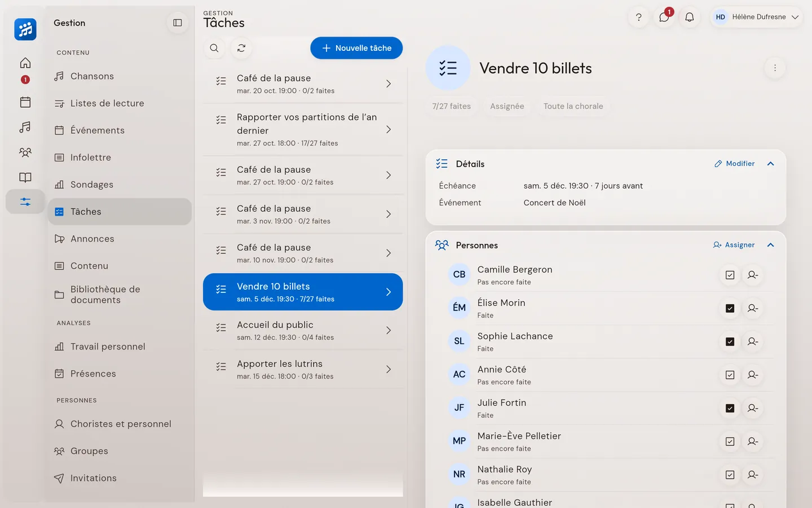Go to Sondages in the sidebar
The height and width of the screenshot is (508, 812).
pos(120,185)
